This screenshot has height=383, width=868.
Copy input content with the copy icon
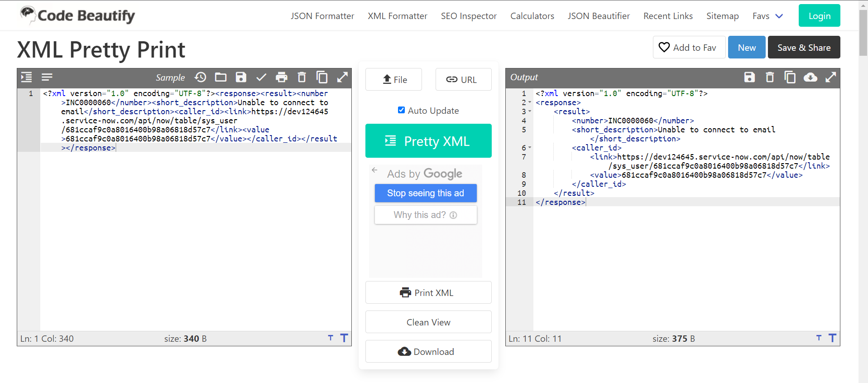pyautogui.click(x=322, y=77)
